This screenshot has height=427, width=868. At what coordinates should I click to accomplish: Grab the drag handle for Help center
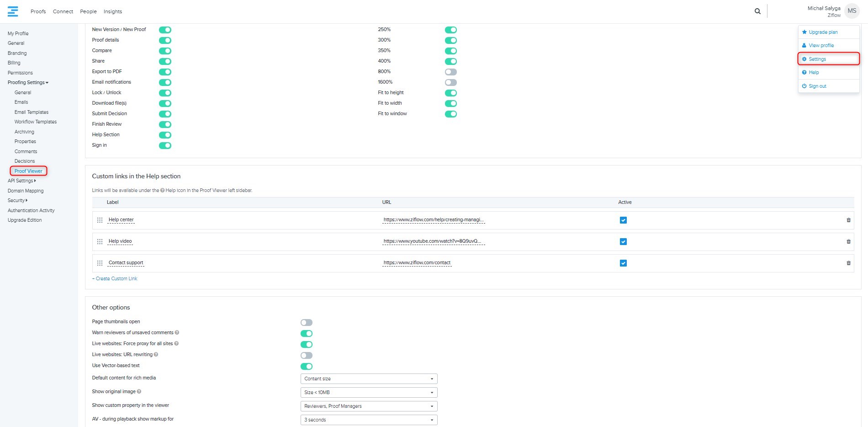tap(100, 220)
